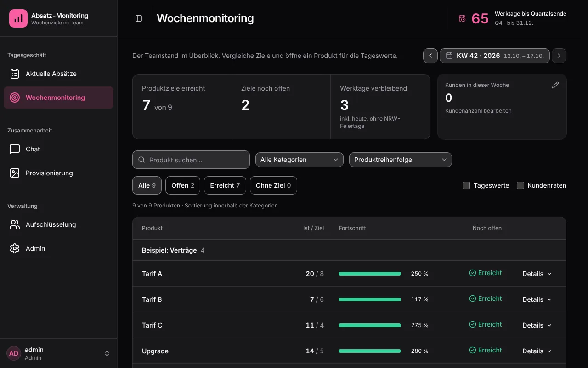Expand Details for Tarif A
The width and height of the screenshot is (588, 368).
point(537,274)
